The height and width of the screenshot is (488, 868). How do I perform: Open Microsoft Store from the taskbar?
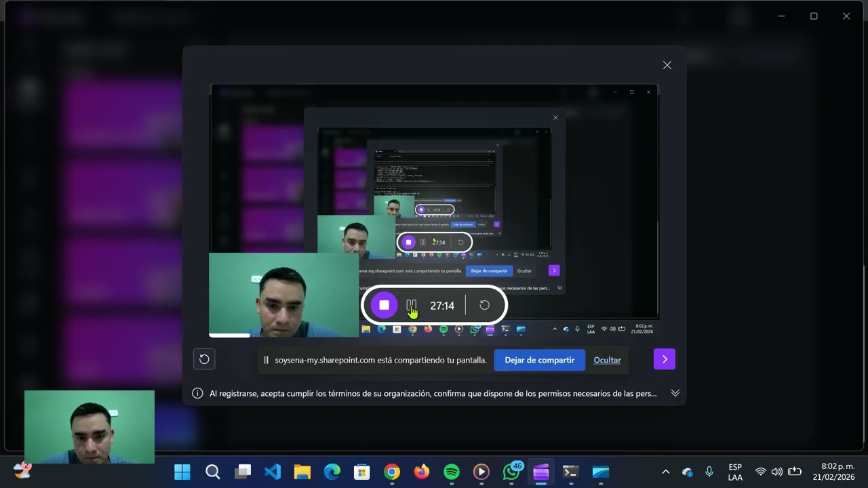point(362,472)
